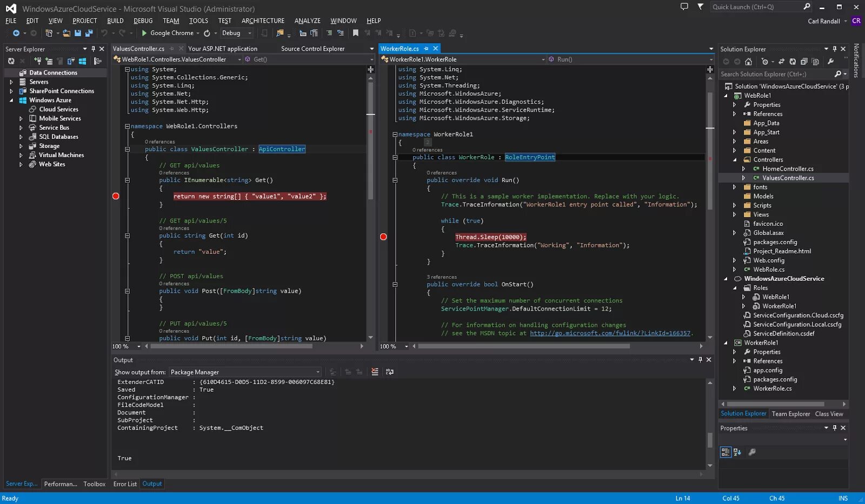Click Collapse All icon in Solution Explorer

tap(804, 62)
